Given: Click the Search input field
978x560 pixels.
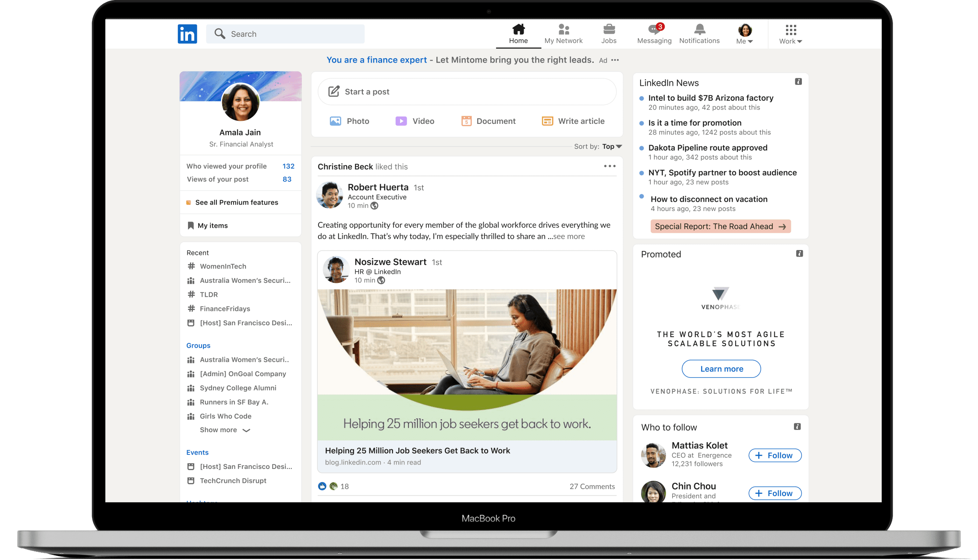Looking at the screenshot, I should (x=285, y=34).
